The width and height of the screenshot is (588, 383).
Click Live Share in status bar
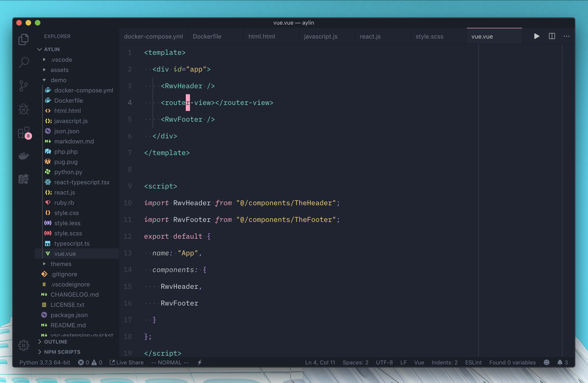point(127,362)
